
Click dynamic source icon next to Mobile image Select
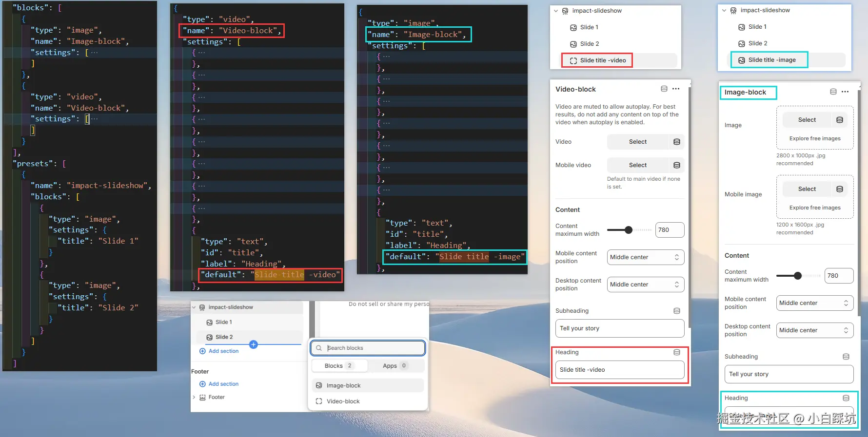[x=840, y=189]
